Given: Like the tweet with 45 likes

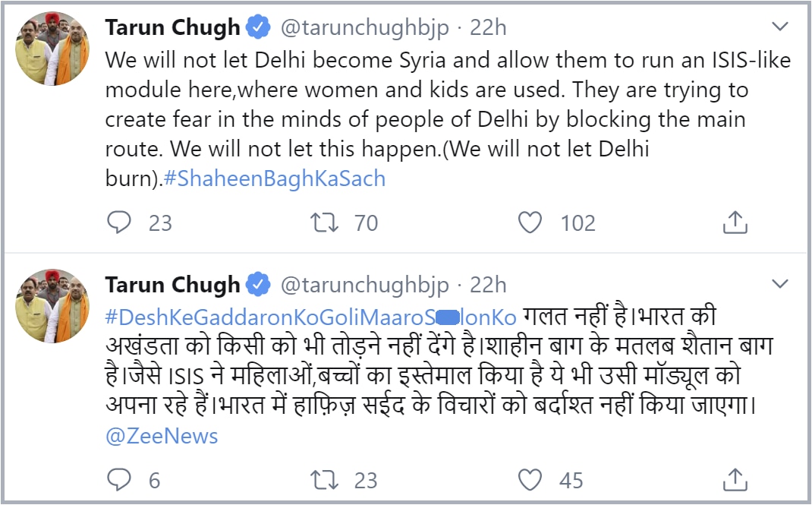Looking at the screenshot, I should [x=530, y=479].
